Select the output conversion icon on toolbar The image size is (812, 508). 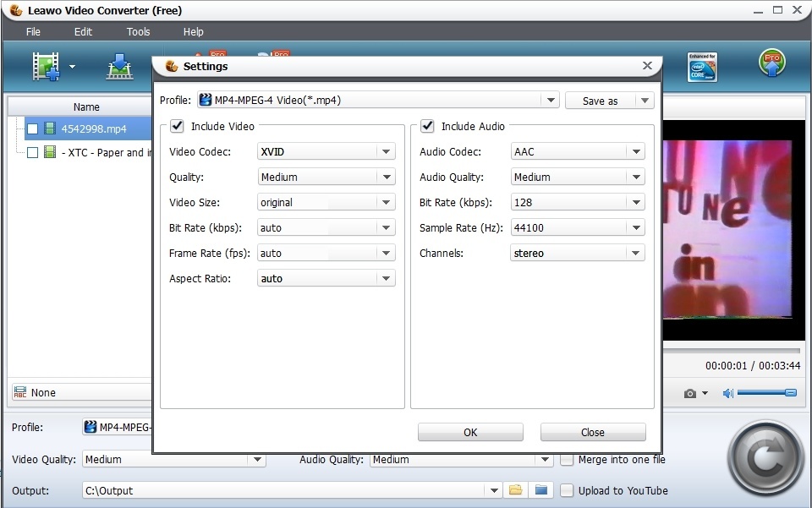118,67
